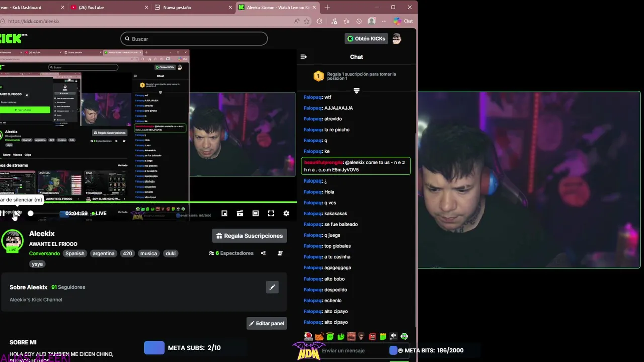Click the Kick logo in header

tap(13, 38)
